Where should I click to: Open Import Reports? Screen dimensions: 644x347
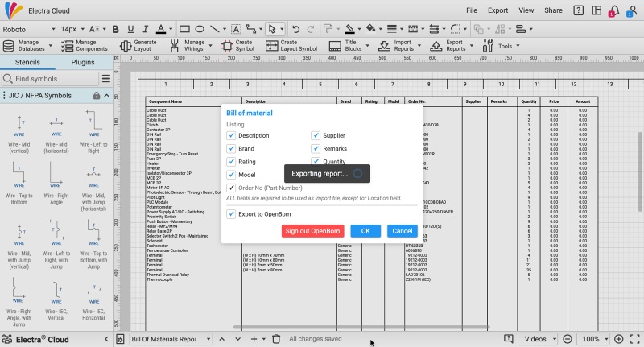[398, 46]
